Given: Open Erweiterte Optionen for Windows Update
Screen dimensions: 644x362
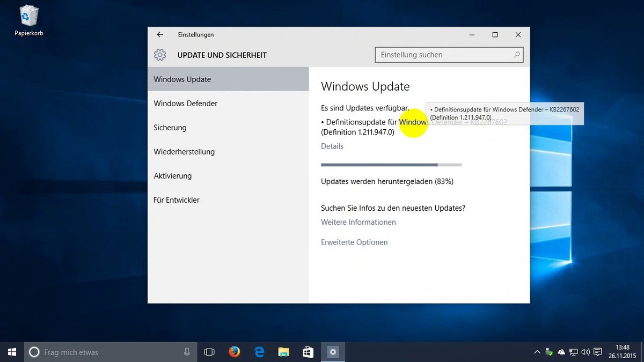Looking at the screenshot, I should click(354, 242).
